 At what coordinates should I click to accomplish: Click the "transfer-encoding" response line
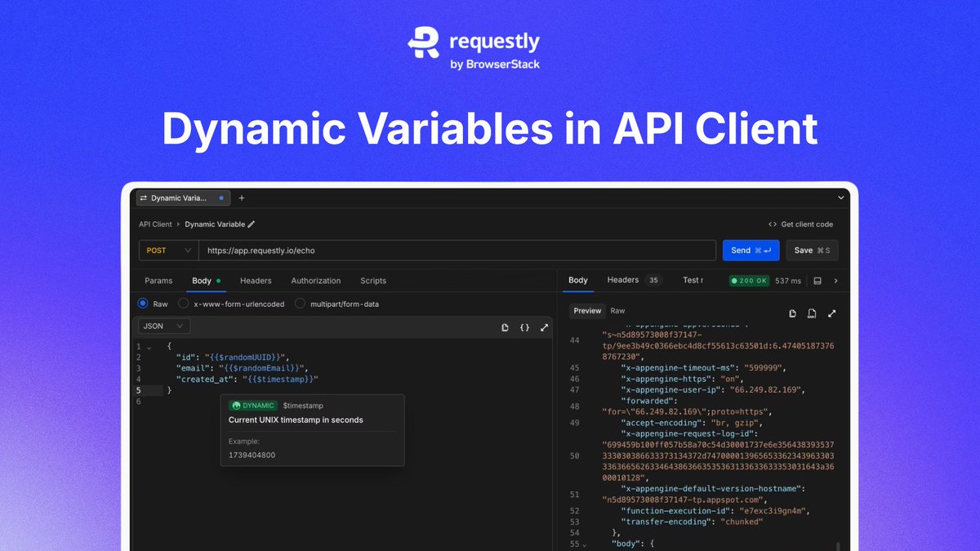point(692,522)
